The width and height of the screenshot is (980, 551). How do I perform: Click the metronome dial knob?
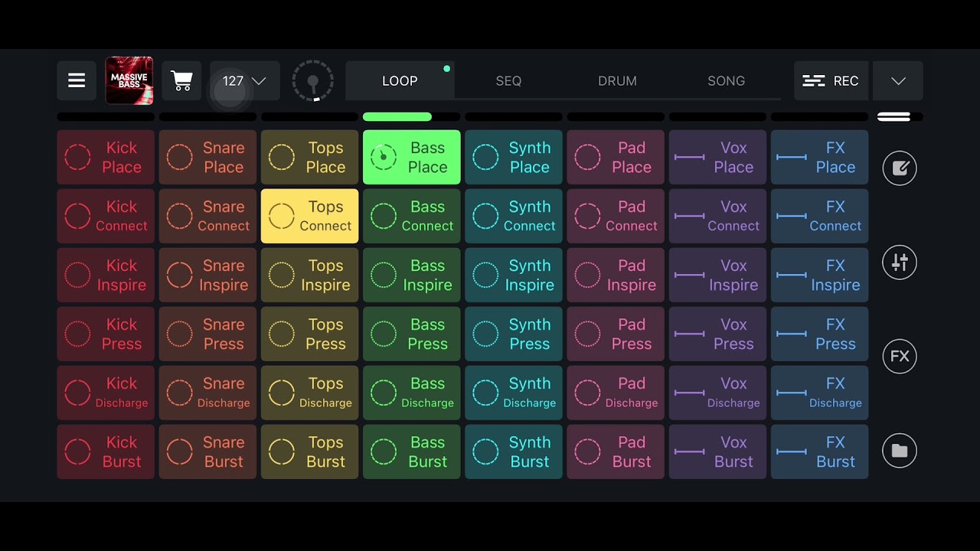[x=312, y=80]
